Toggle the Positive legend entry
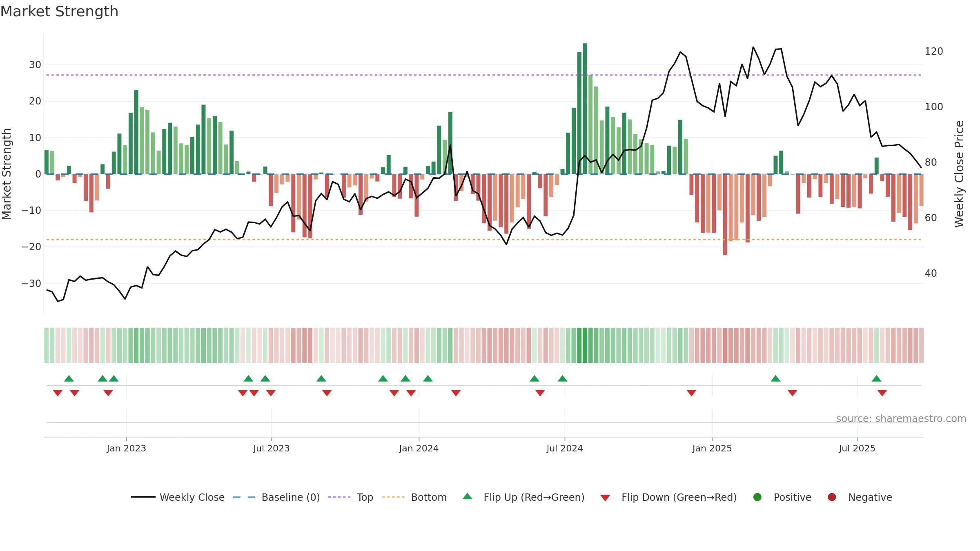Image resolution: width=980 pixels, height=551 pixels. (x=782, y=497)
